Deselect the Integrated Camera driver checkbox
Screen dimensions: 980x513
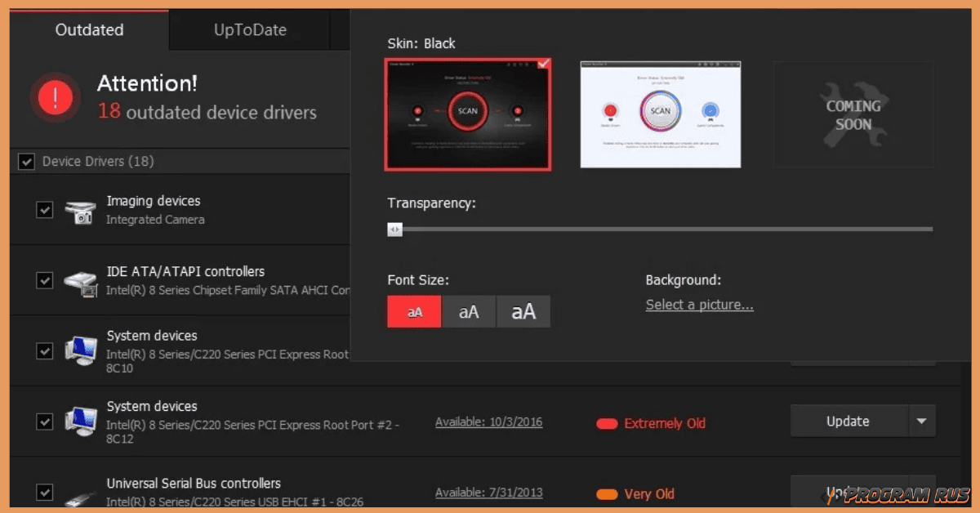(45, 208)
